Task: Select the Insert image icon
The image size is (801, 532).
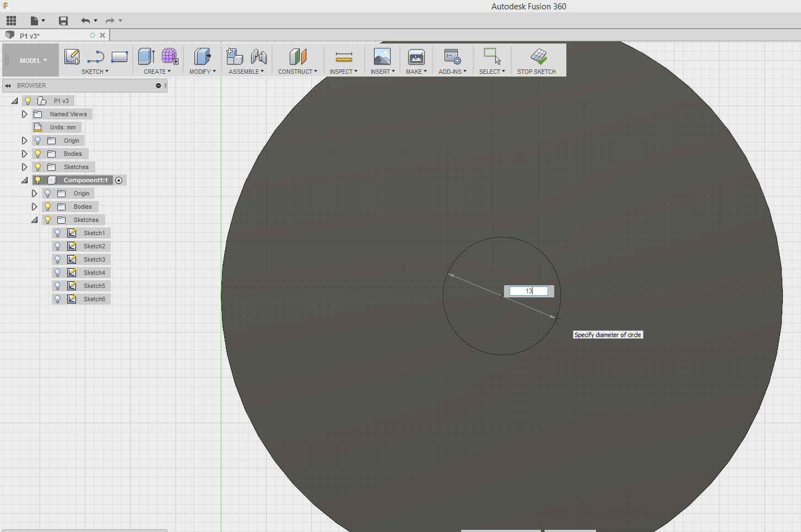Action: pyautogui.click(x=382, y=56)
